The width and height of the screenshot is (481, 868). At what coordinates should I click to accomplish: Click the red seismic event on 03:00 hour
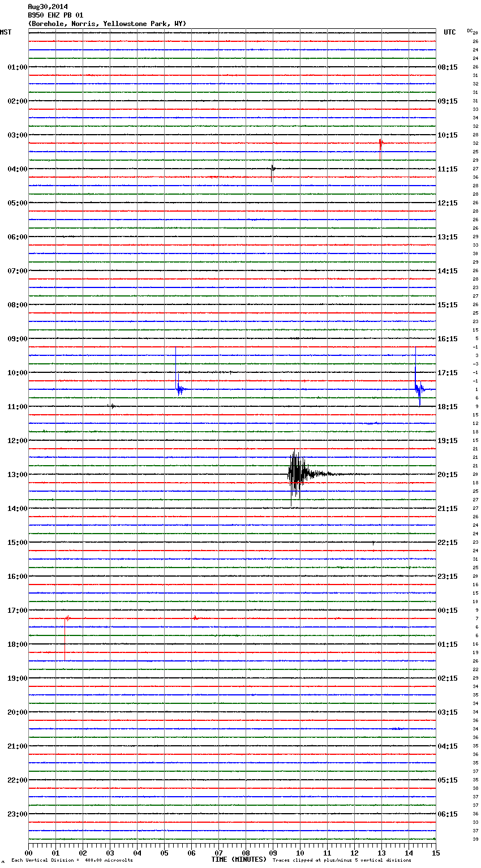click(x=381, y=144)
